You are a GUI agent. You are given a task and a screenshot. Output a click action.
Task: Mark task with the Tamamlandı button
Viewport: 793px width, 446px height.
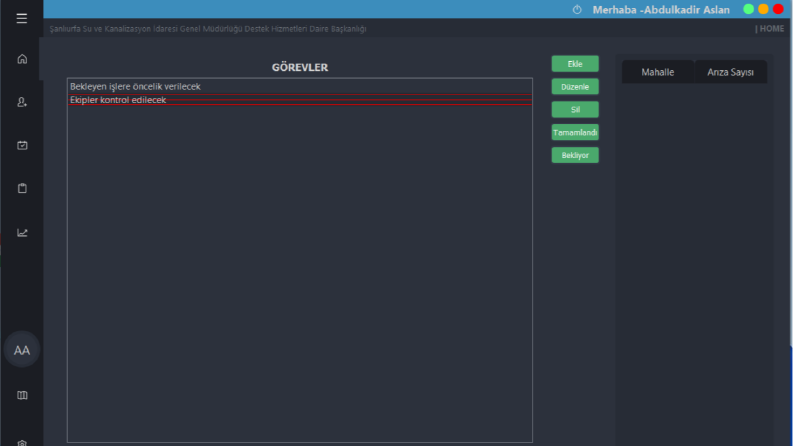[x=575, y=132]
